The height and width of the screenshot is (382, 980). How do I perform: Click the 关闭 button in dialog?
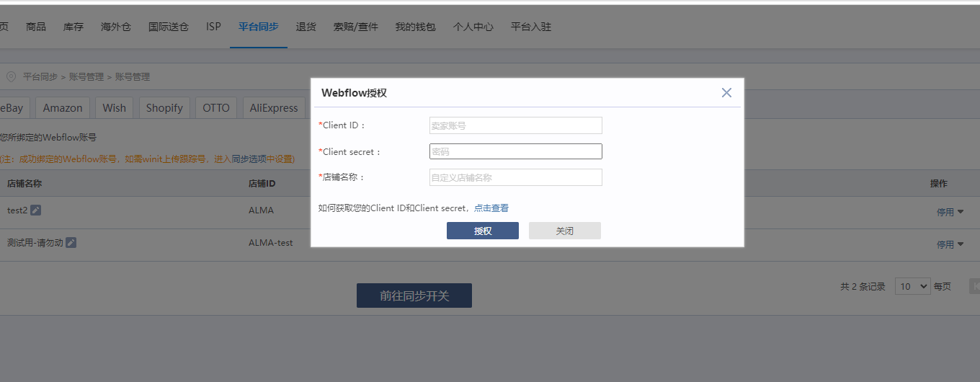[x=565, y=231]
